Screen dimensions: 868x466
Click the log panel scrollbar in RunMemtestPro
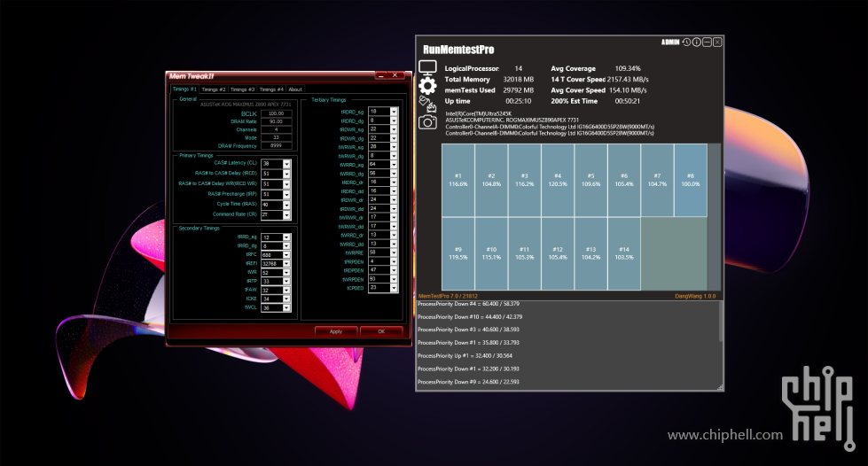[x=720, y=322]
